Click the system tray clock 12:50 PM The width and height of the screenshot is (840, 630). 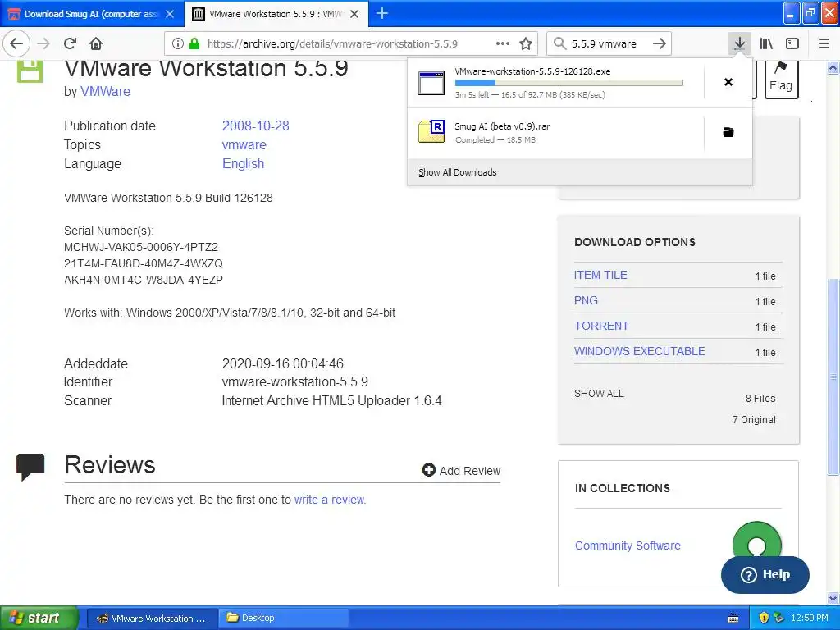pos(810,618)
